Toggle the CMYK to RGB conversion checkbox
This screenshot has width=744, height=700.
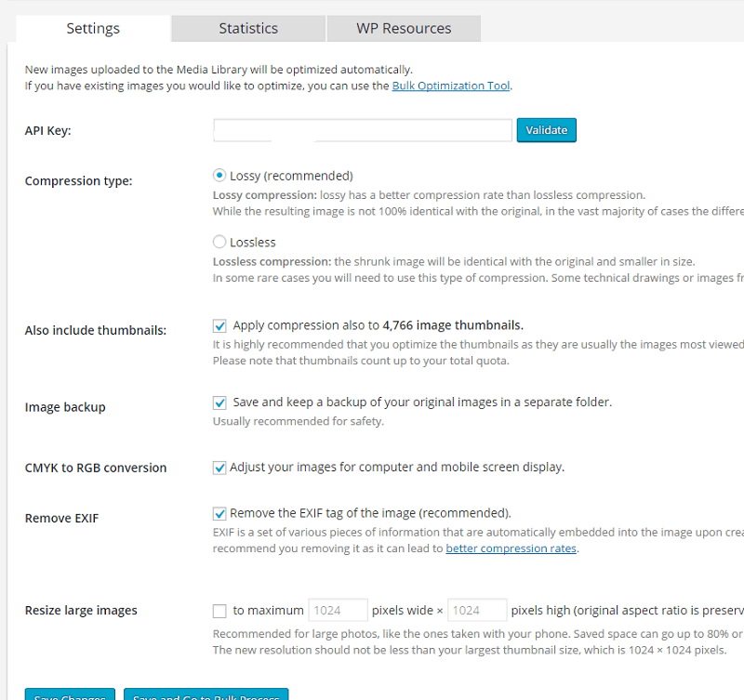click(219, 468)
